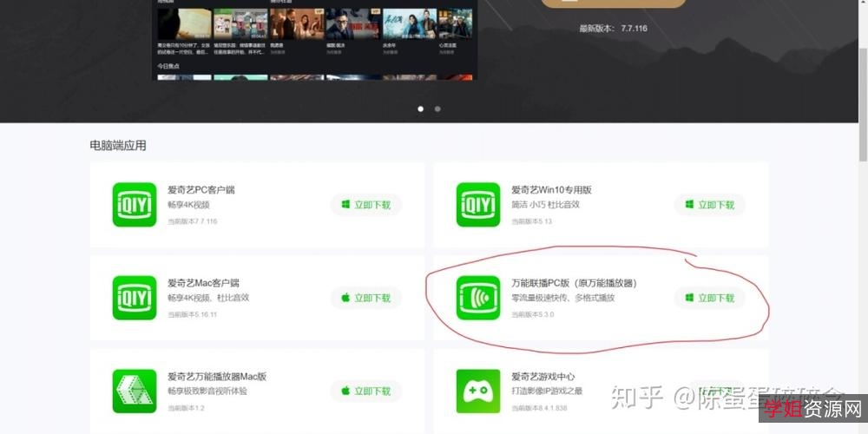Select the first carousel dot
Viewport: 868px width, 434px height.
[421, 109]
